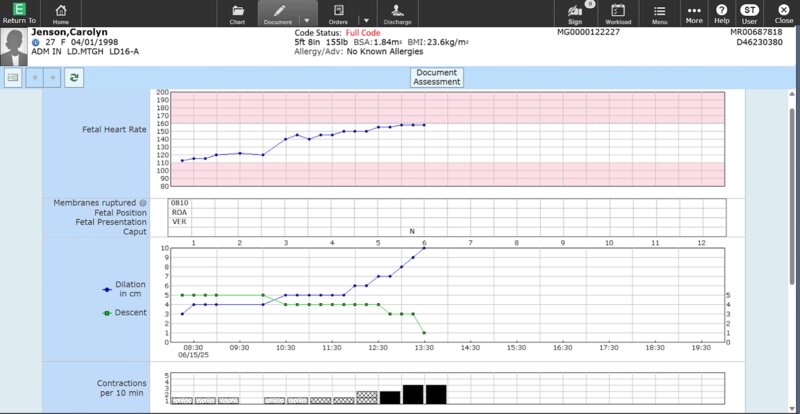Screen dimensions: 800x414
Task: Click the Document Assessment button
Action: point(436,77)
